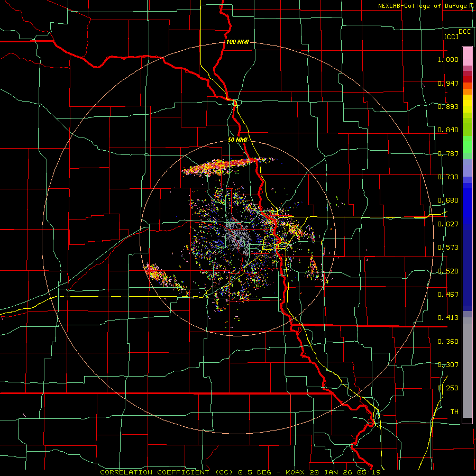
Task: Click the gray lower segment of the color bar
Action: click(x=467, y=368)
